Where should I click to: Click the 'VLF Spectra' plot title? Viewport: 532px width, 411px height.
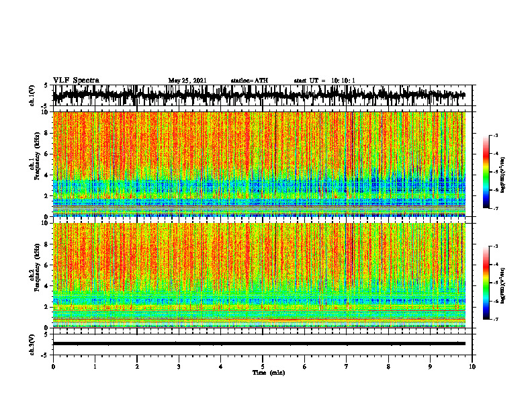pyautogui.click(x=76, y=81)
